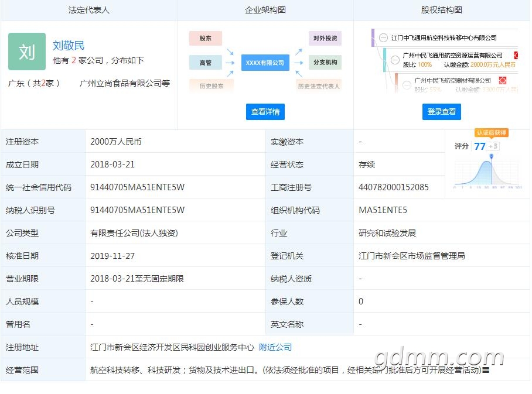Click the 登录查看 button
Viewport: 532px width, 394px height.
coord(441,112)
